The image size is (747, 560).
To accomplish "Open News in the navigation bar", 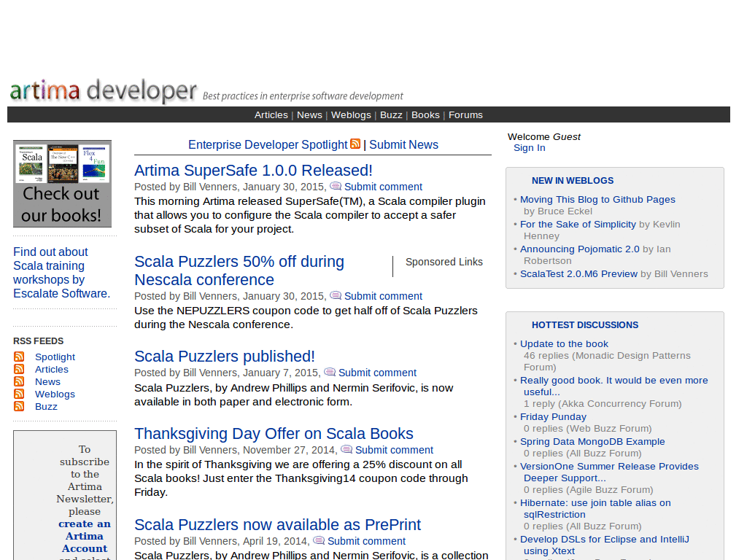I will [309, 114].
